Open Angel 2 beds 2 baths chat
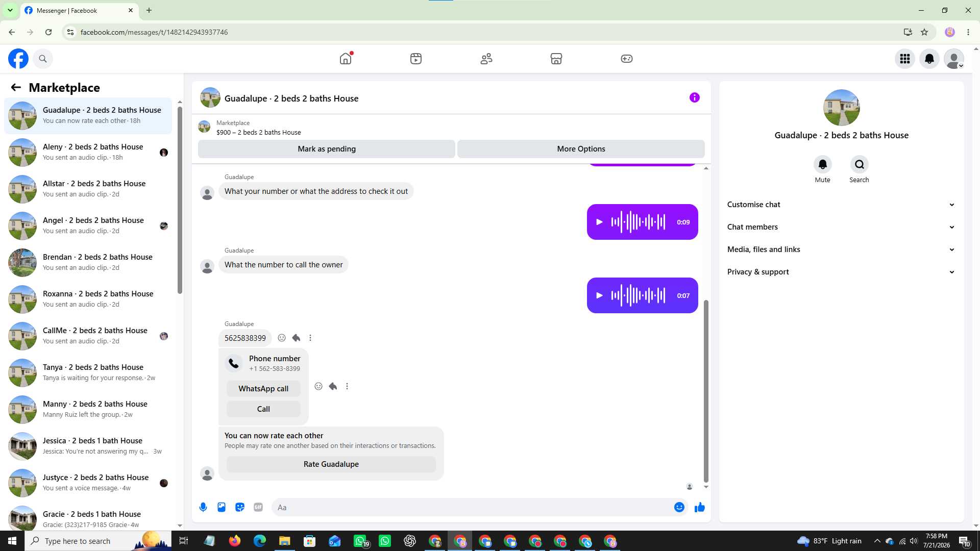 pyautogui.click(x=88, y=226)
